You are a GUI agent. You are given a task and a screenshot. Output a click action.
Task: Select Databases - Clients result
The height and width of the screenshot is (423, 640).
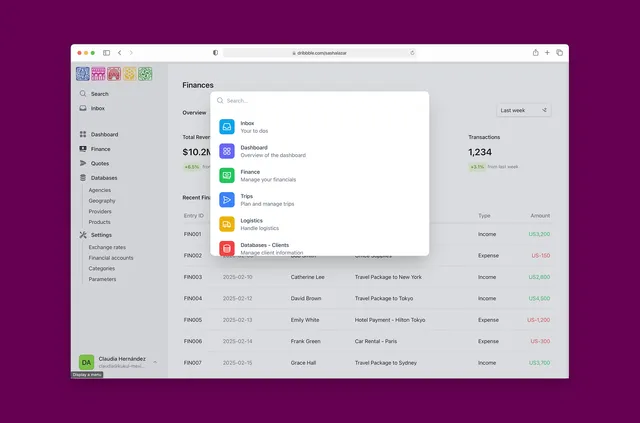tap(320, 248)
